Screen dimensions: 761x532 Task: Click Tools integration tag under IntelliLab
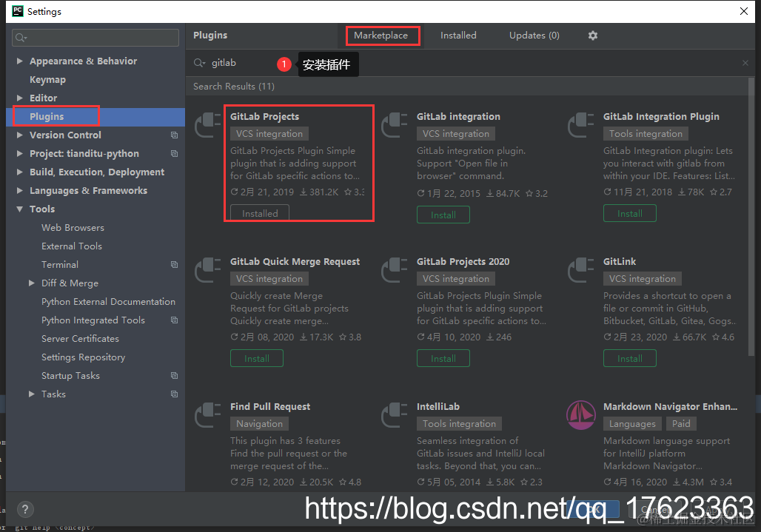click(459, 423)
